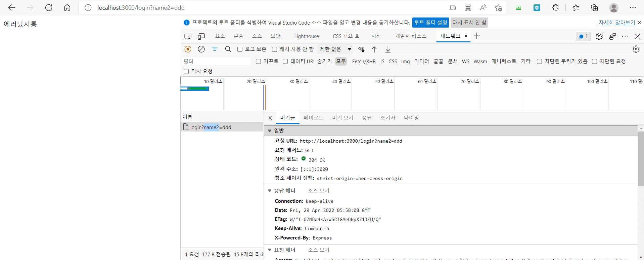The height and width of the screenshot is (260, 644).
Task: Open browser Collections
Action: tap(594, 7)
